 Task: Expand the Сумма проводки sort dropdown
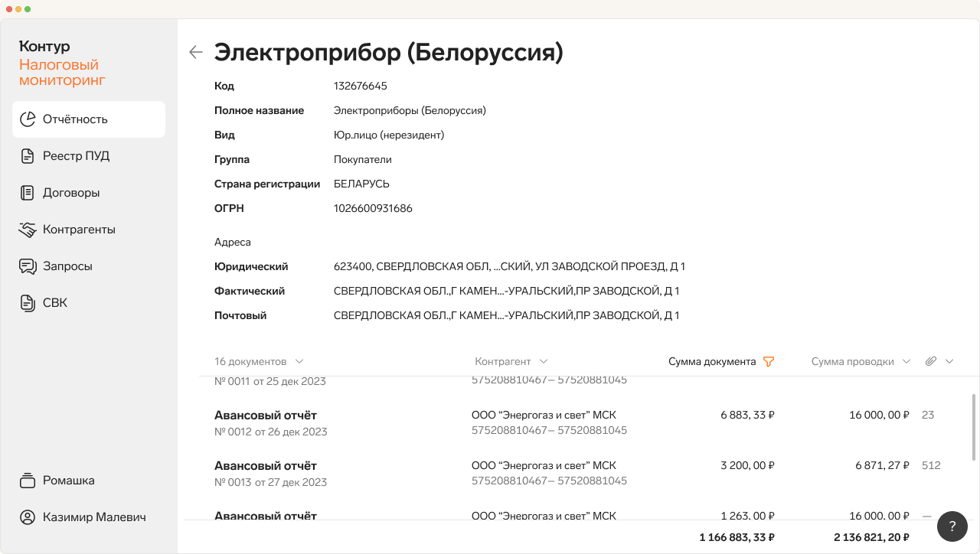click(x=906, y=361)
